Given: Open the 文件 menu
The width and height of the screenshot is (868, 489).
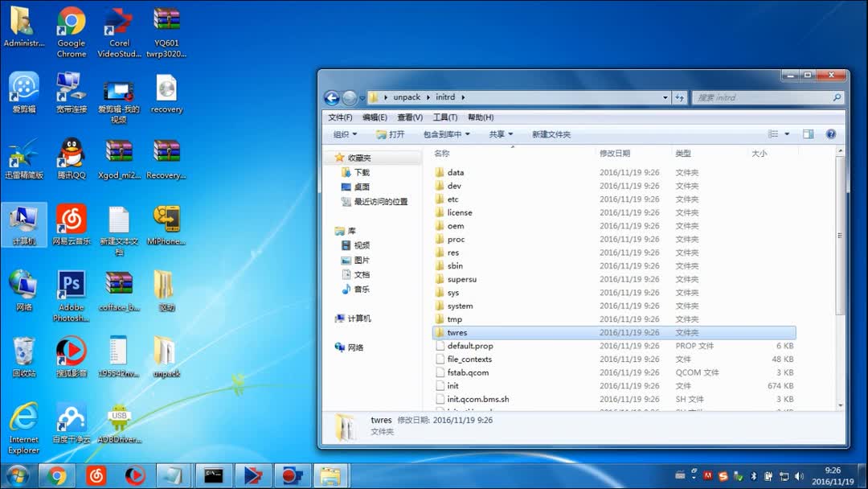Looking at the screenshot, I should (x=342, y=117).
